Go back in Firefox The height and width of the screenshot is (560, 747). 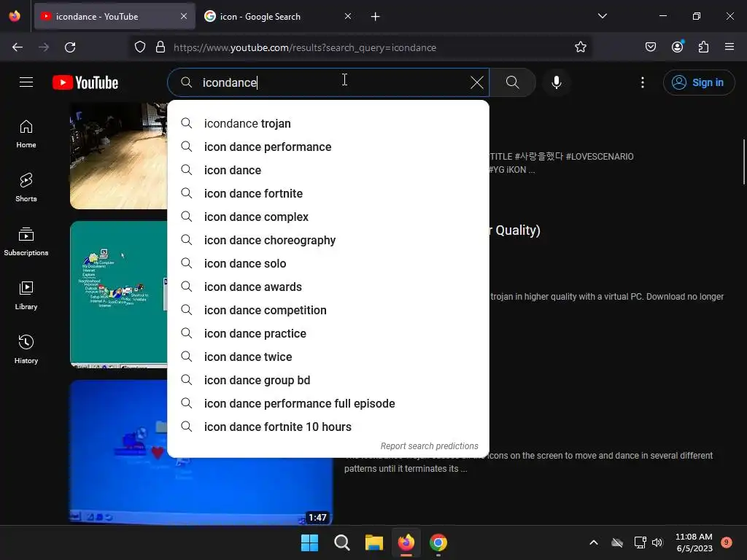pyautogui.click(x=18, y=47)
